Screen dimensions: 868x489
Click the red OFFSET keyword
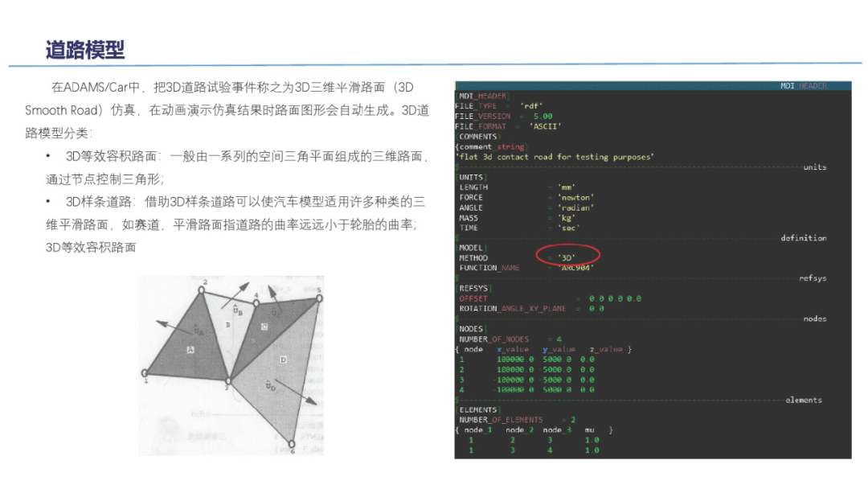(x=473, y=298)
